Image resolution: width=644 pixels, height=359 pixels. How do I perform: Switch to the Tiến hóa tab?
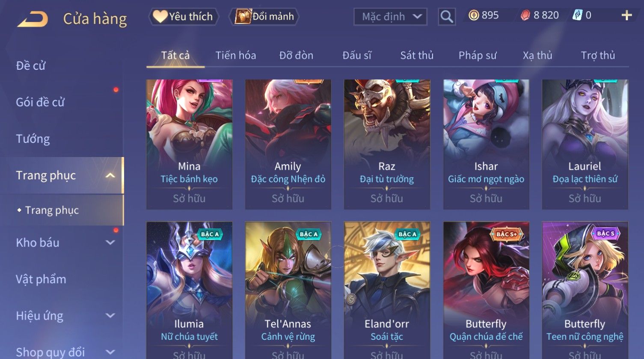point(236,55)
